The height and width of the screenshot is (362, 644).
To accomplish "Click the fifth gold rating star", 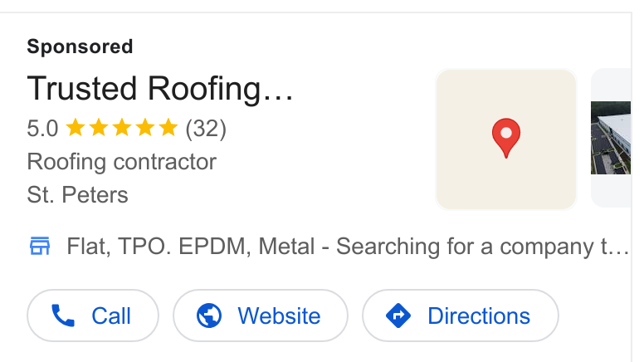I will pyautogui.click(x=168, y=127).
